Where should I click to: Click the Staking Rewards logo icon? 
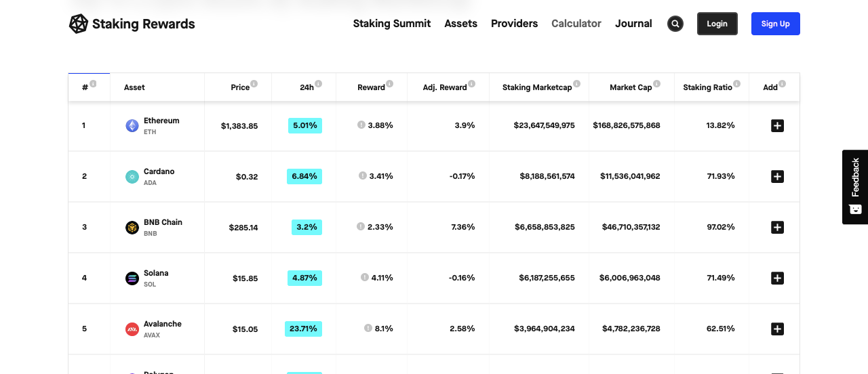tap(79, 24)
